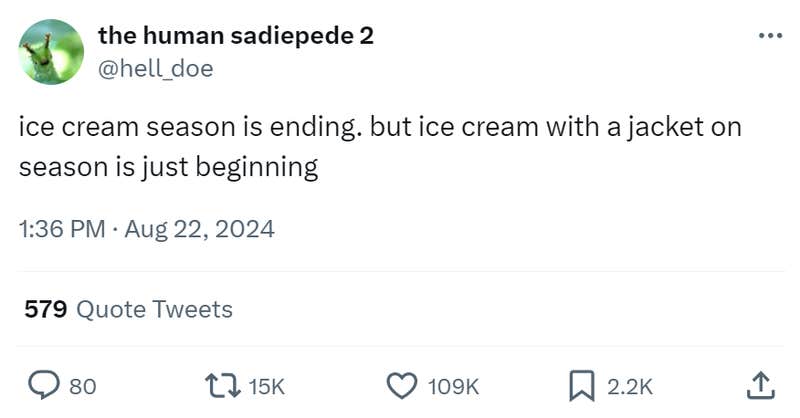Click the 80 replies count

pyautogui.click(x=82, y=385)
